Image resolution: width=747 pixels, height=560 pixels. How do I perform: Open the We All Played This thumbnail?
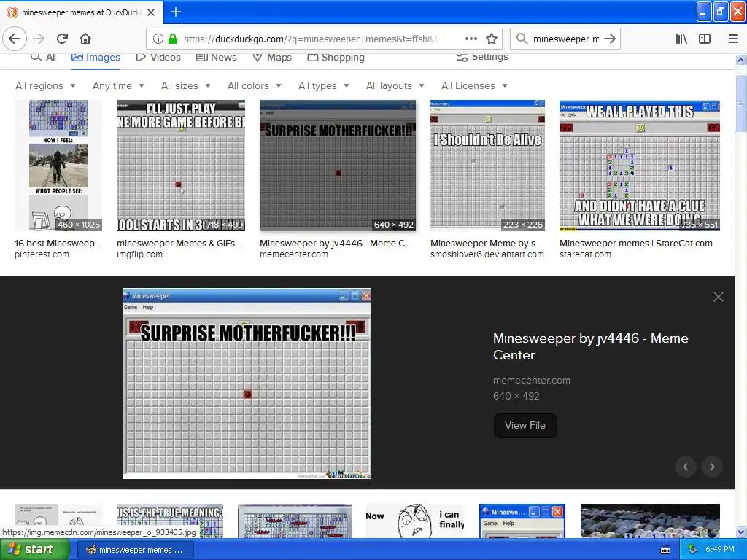[x=639, y=166]
